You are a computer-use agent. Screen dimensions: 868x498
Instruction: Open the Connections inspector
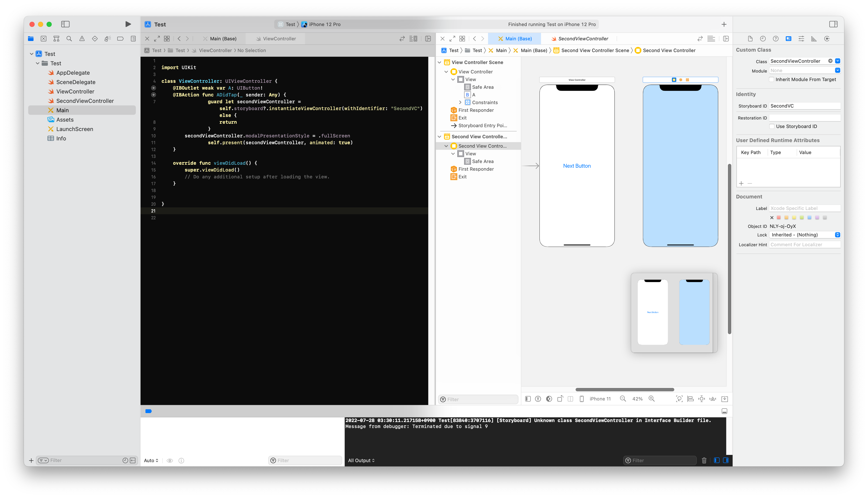pos(827,39)
